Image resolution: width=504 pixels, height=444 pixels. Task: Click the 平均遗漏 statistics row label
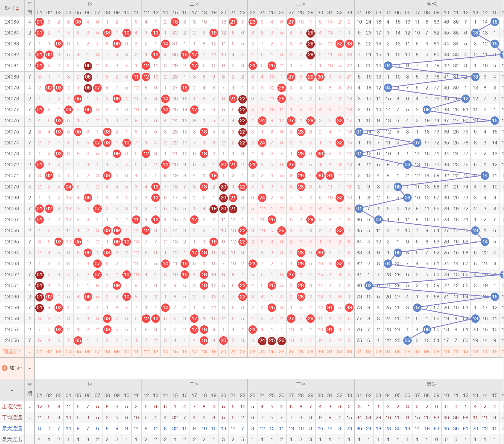tap(12, 418)
